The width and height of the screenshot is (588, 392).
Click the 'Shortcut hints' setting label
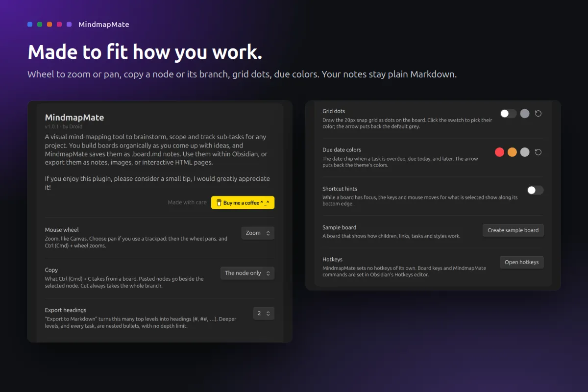tap(340, 189)
